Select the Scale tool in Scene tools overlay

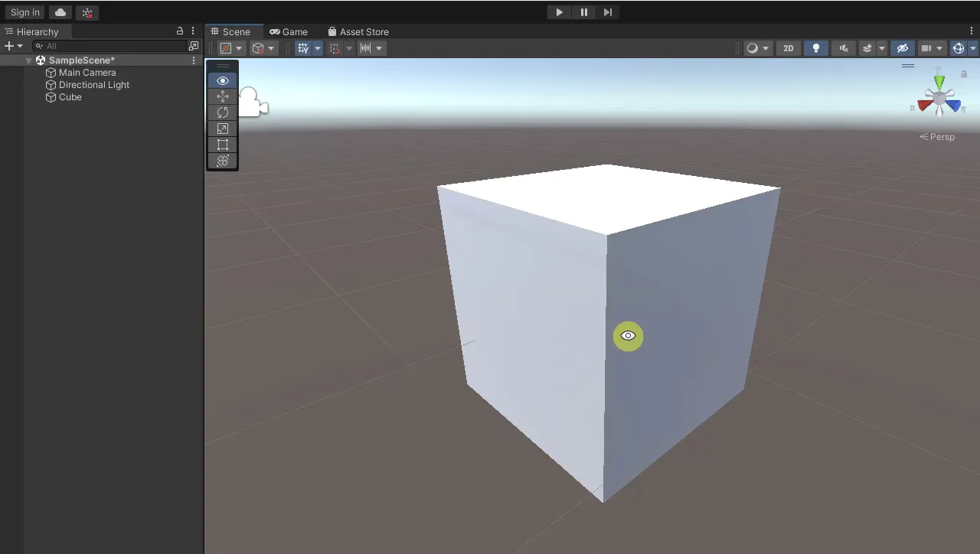point(223,129)
